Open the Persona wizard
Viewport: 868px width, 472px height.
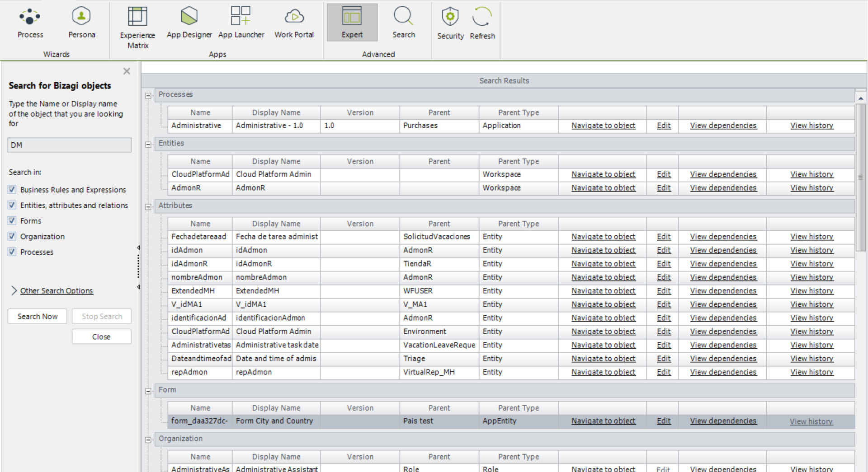[x=81, y=23]
